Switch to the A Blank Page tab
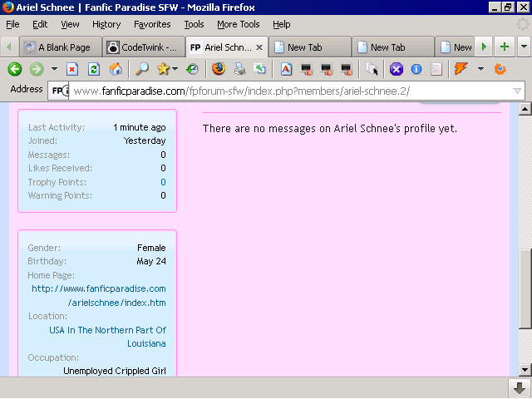Screen dimensions: 532x399 click(x=61, y=47)
